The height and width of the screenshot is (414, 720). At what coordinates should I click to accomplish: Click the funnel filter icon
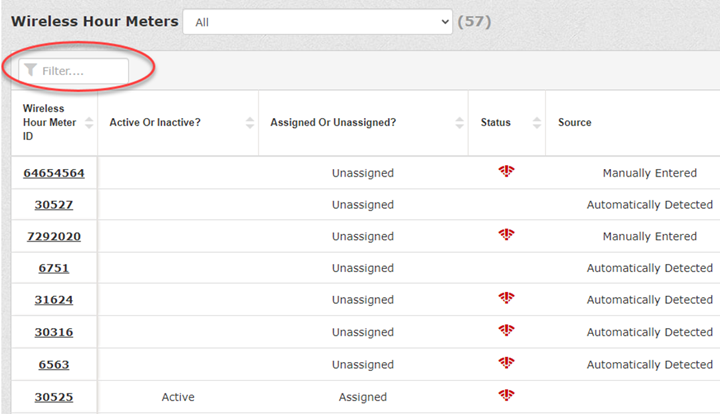click(31, 71)
